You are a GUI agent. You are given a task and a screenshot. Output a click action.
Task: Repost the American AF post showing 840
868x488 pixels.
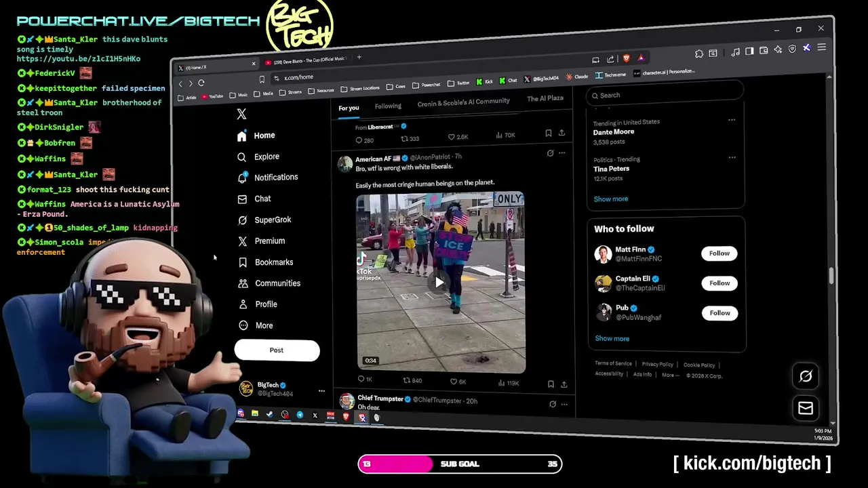[x=412, y=381]
